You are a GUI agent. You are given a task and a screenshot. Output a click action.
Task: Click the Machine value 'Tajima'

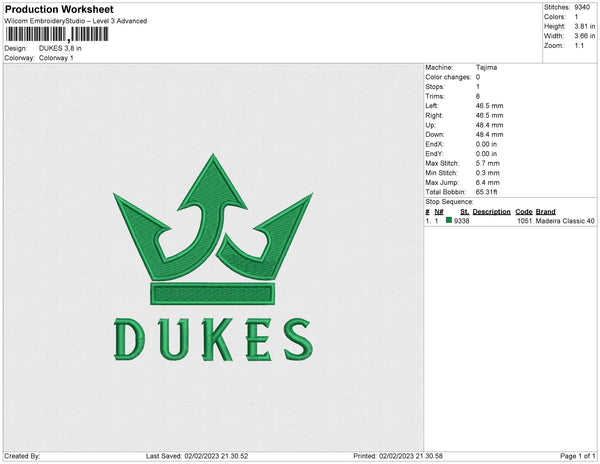486,67
